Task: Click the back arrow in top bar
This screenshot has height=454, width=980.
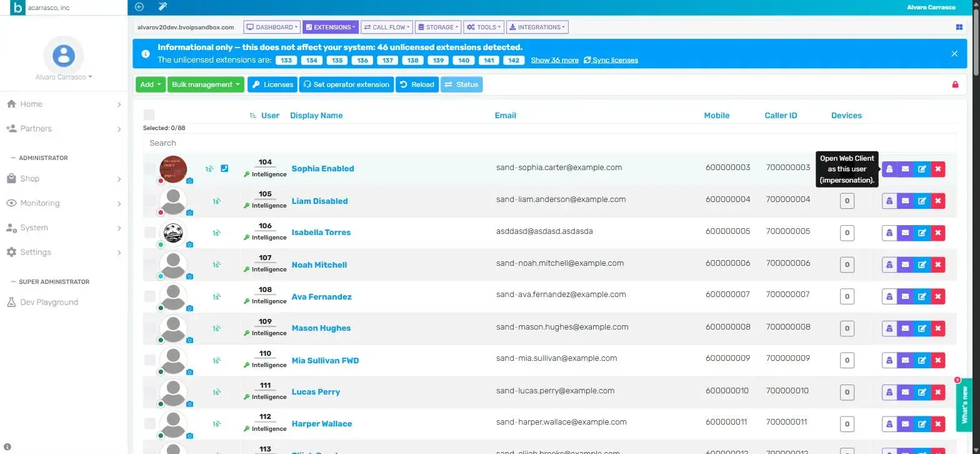Action: [x=139, y=7]
